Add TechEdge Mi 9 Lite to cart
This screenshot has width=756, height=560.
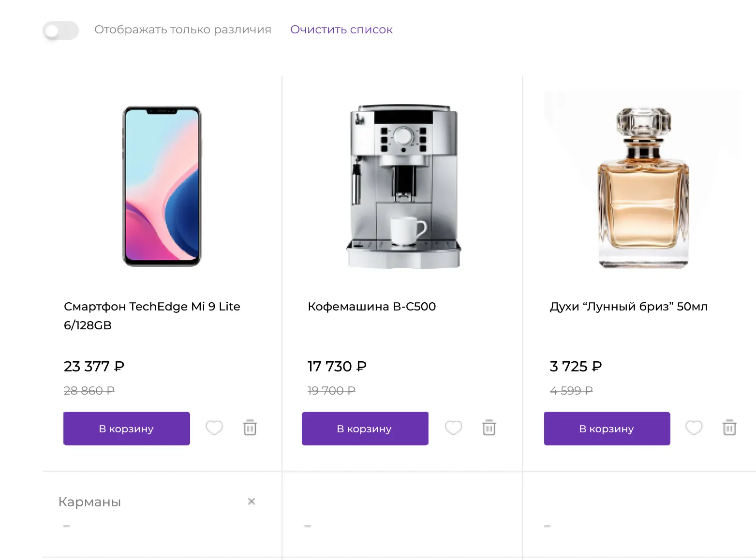(127, 428)
